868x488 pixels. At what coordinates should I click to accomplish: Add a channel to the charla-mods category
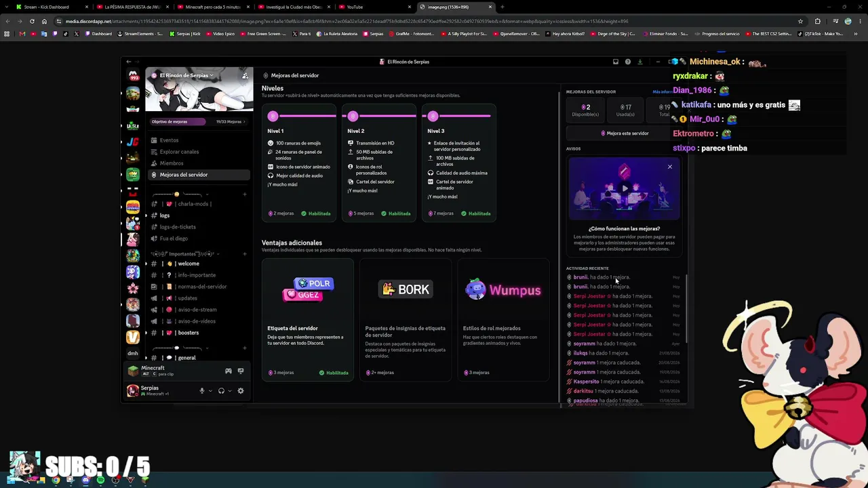[244, 195]
